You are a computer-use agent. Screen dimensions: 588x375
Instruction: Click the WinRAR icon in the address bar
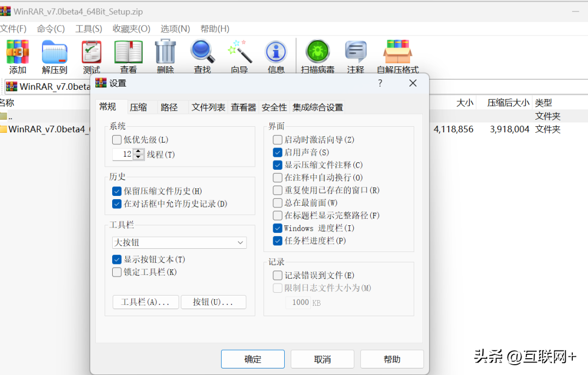11,87
